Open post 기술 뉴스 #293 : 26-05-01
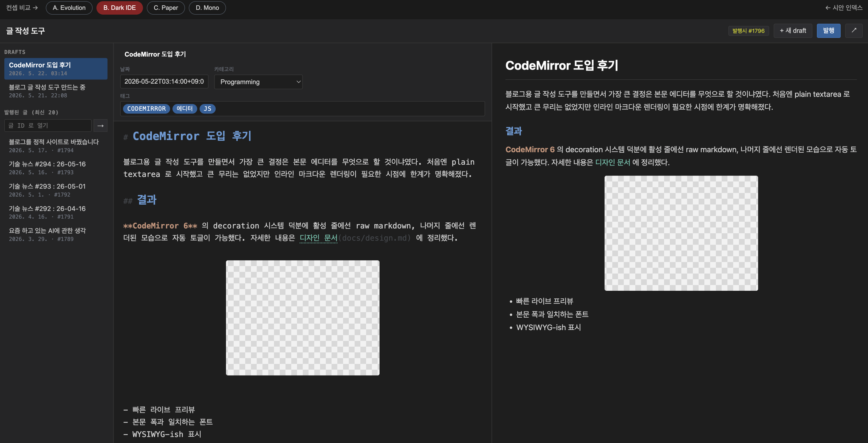Viewport: 868px width, 443px height. tap(56, 190)
